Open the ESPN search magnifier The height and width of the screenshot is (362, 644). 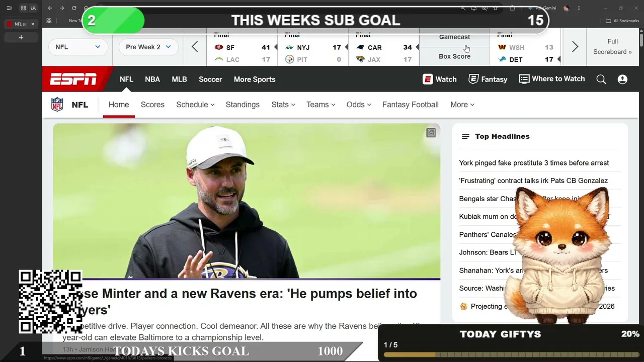[x=601, y=79]
